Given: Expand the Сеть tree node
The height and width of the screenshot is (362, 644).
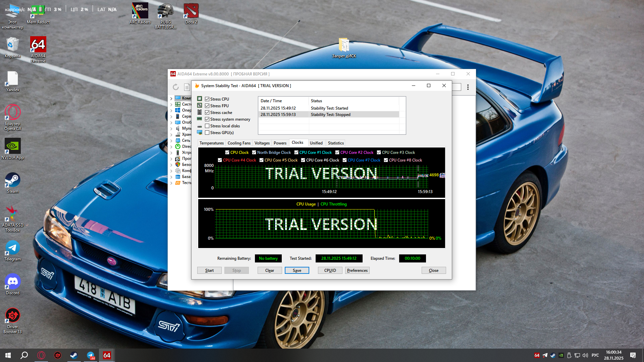Looking at the screenshot, I should 171,141.
